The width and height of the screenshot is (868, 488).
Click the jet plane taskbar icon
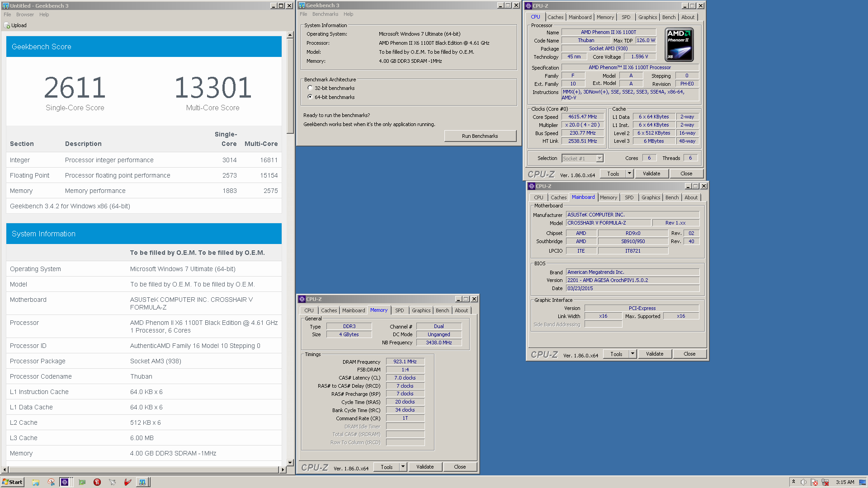113,482
